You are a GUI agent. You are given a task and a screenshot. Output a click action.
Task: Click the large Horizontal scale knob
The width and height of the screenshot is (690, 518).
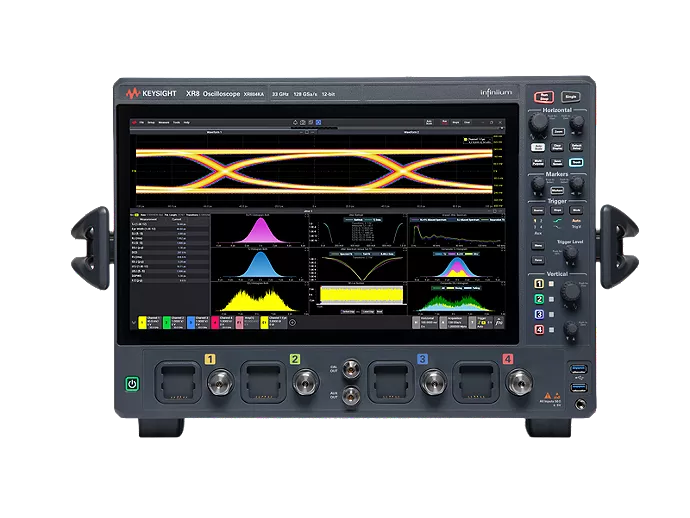540,123
